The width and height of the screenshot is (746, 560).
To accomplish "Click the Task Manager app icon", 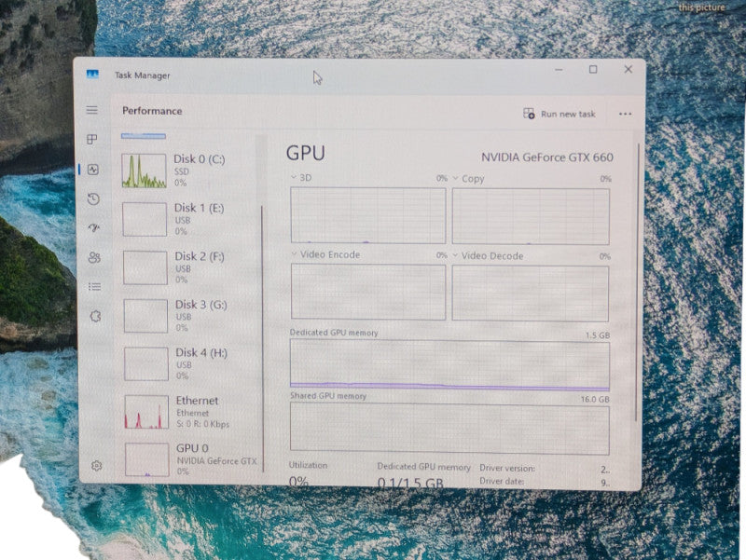I will (92, 75).
